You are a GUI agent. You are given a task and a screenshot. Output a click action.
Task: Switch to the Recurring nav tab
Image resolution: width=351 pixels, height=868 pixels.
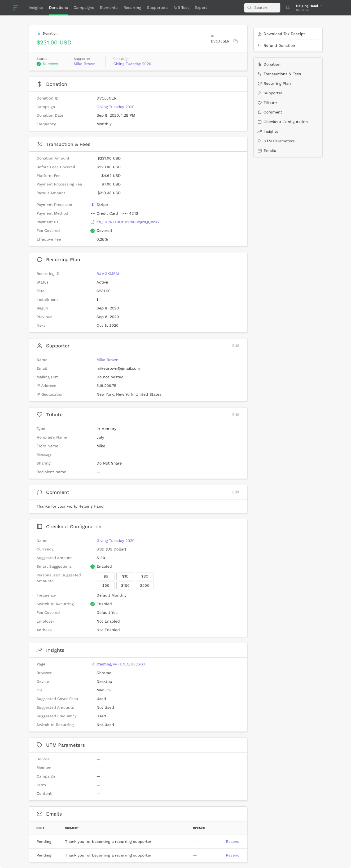(132, 7)
